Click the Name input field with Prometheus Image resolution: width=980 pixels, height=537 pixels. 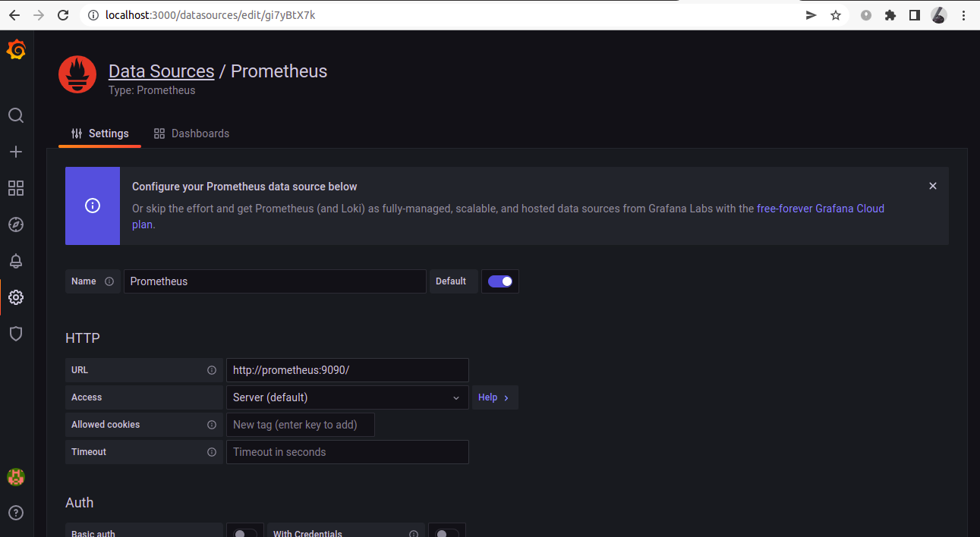[x=275, y=281]
